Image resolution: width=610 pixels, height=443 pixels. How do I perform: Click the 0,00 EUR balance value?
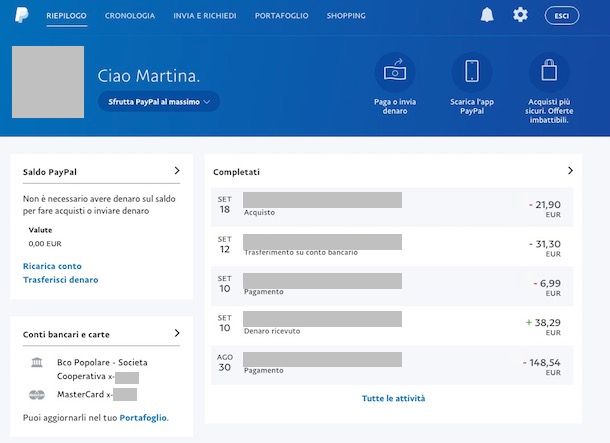point(45,244)
